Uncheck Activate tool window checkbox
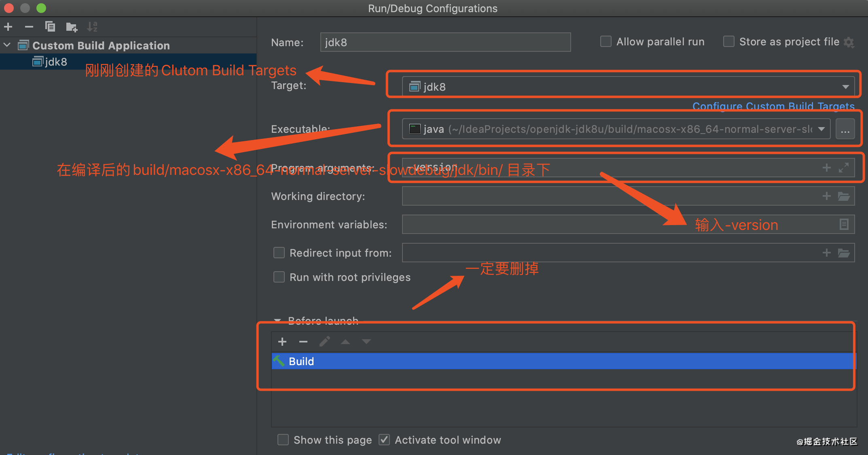Viewport: 868px width, 455px height. coord(384,440)
